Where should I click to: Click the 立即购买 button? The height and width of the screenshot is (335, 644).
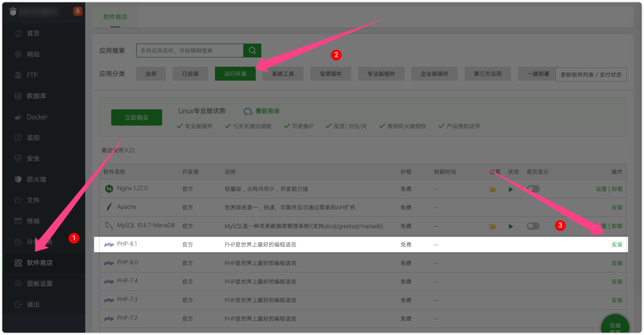tap(136, 117)
